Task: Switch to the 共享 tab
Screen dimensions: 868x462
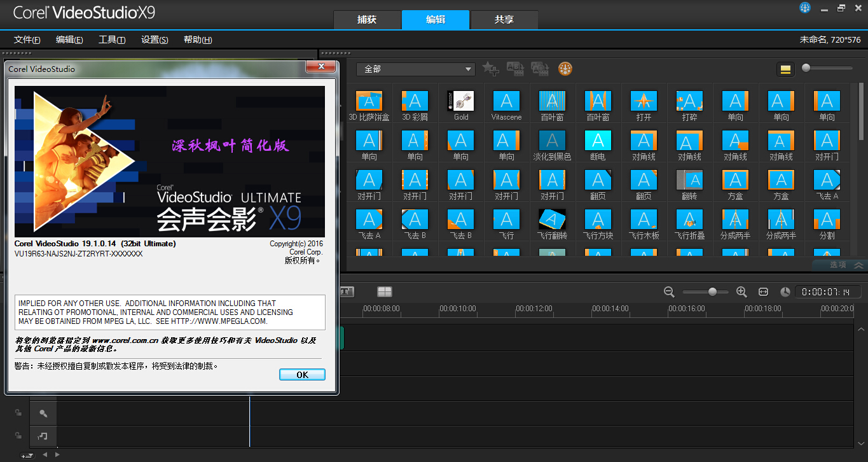Action: pyautogui.click(x=504, y=20)
